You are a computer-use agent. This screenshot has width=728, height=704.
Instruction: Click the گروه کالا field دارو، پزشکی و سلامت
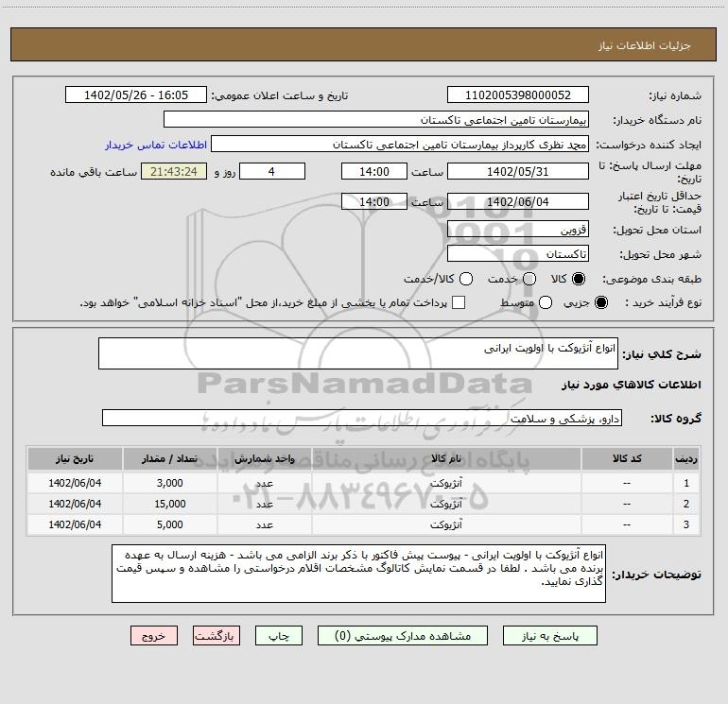pyautogui.click(x=362, y=418)
